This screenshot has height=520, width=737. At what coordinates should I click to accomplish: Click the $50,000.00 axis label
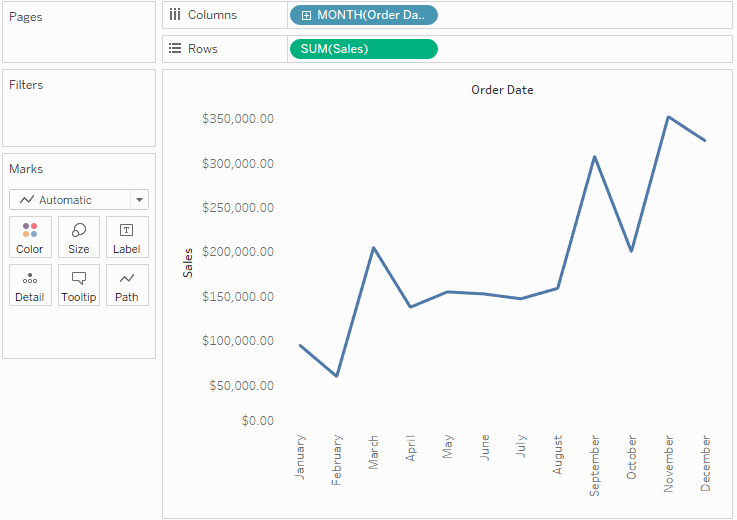coord(242,386)
